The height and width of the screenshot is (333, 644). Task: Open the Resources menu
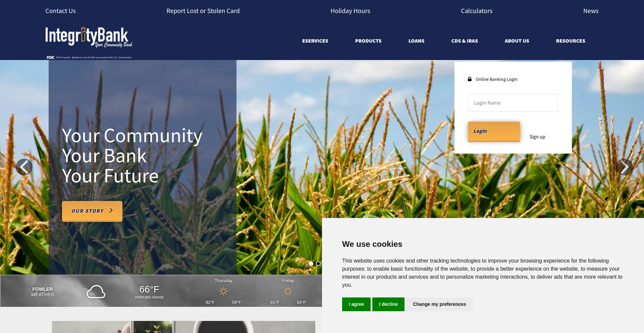click(x=571, y=41)
